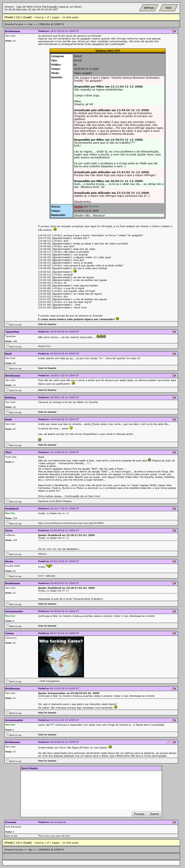
Task: Click the quote icon on Drakdevil's post
Action: tap(174, 509)
